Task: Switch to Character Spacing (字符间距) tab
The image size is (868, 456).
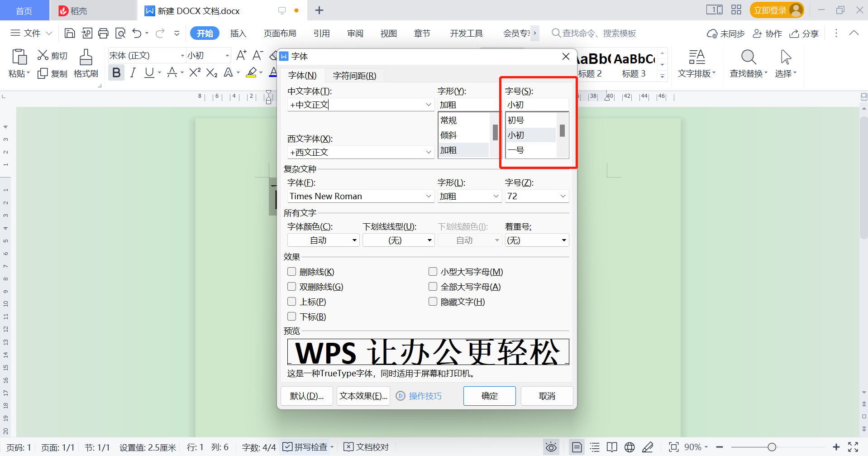Action: (354, 76)
